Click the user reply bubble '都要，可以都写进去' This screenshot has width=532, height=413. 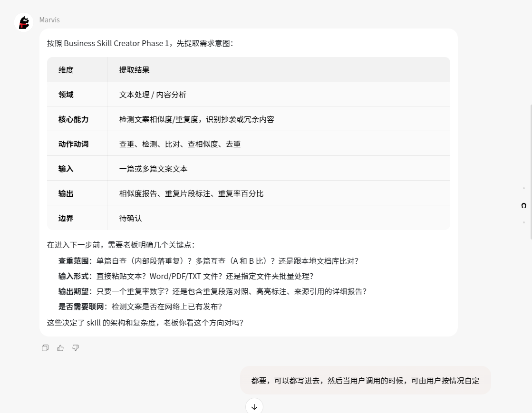tap(366, 381)
